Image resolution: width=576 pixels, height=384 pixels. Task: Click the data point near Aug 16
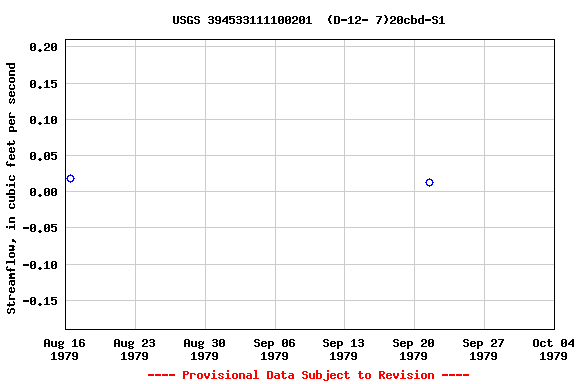click(71, 179)
